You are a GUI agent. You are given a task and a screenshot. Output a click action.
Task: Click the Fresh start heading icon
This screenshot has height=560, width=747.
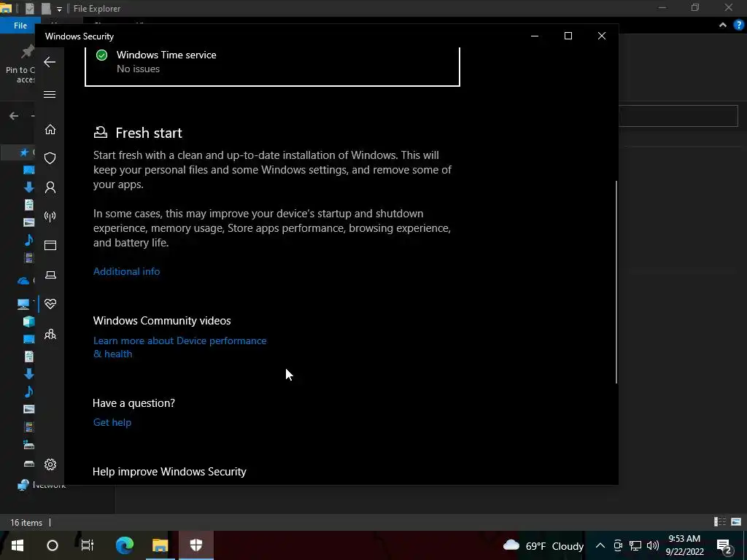point(101,133)
